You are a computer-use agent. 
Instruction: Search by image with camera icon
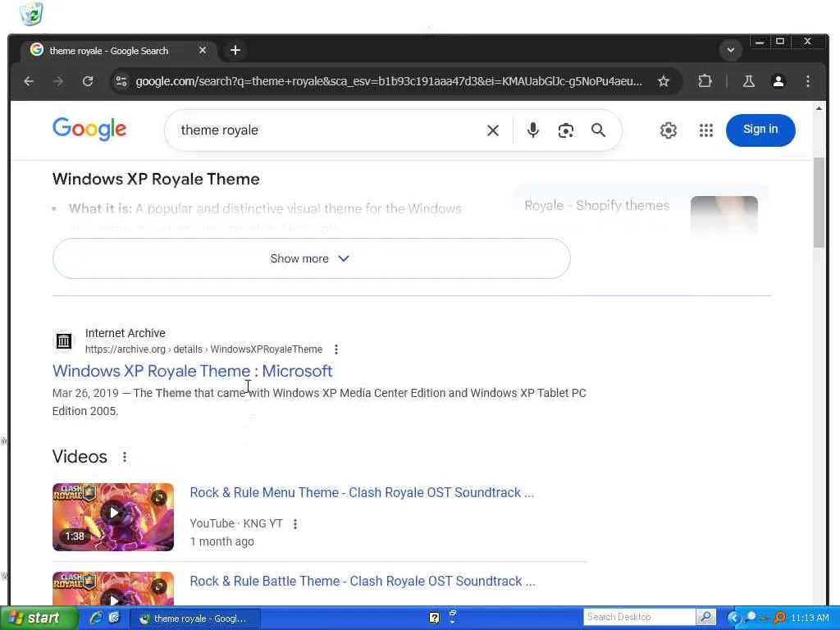click(566, 130)
